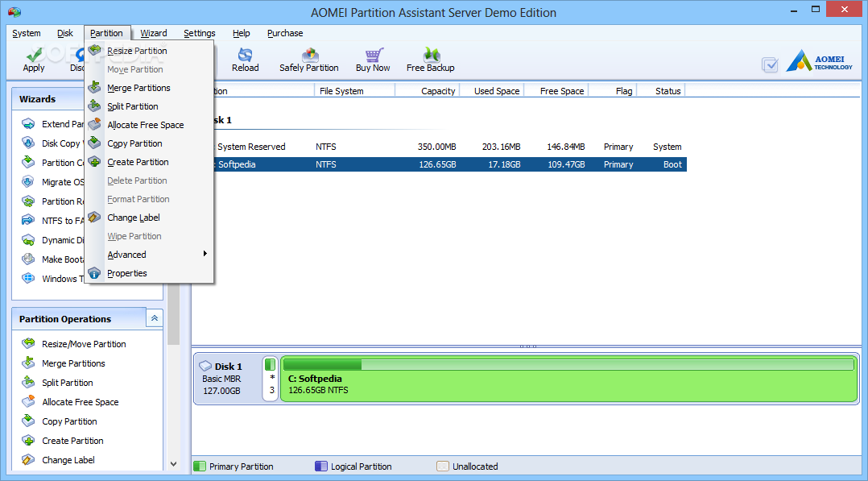The height and width of the screenshot is (481, 868).
Task: Click Split Partition in Partition Operations
Action: point(67,383)
